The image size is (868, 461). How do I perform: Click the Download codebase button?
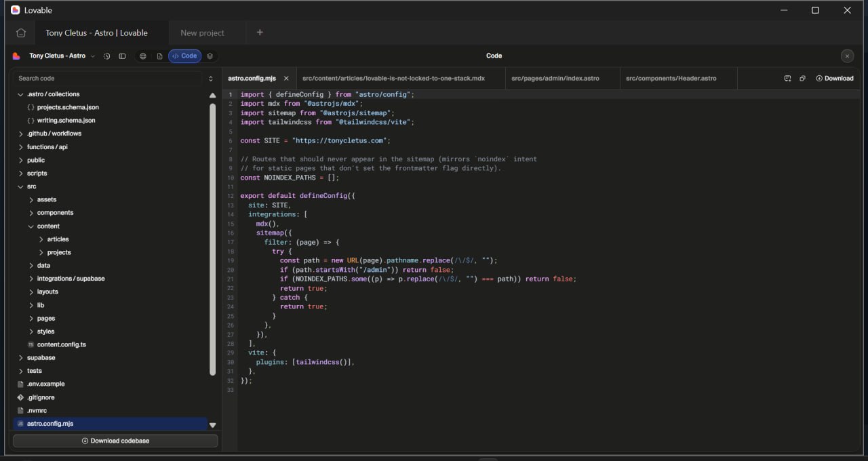115,441
